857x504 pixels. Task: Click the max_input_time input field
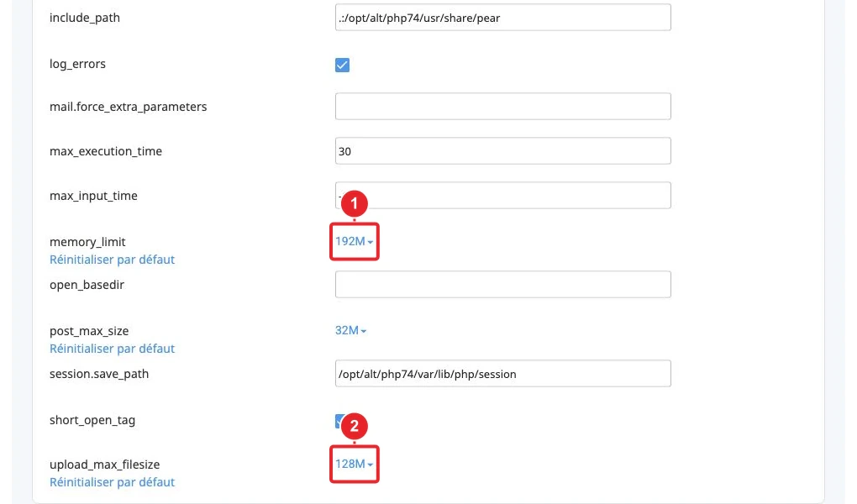point(502,195)
